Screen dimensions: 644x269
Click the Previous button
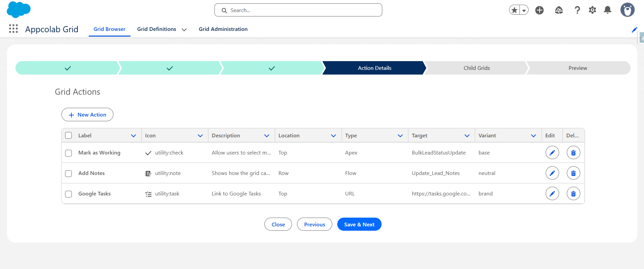point(314,224)
